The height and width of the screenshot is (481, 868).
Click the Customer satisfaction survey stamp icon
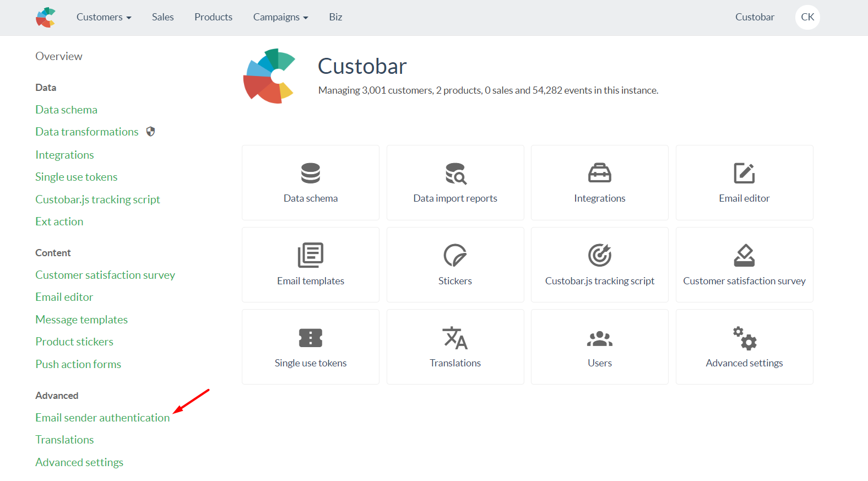coord(744,255)
